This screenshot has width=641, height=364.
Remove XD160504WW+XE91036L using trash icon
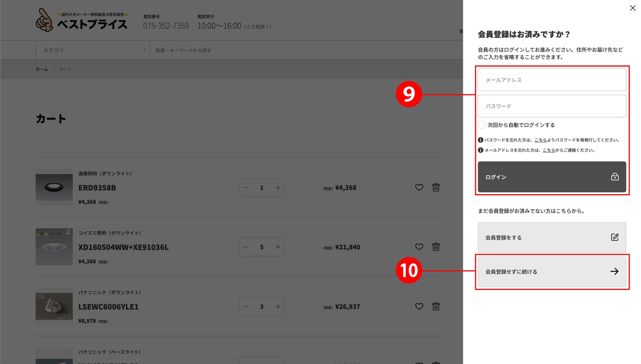(x=436, y=247)
